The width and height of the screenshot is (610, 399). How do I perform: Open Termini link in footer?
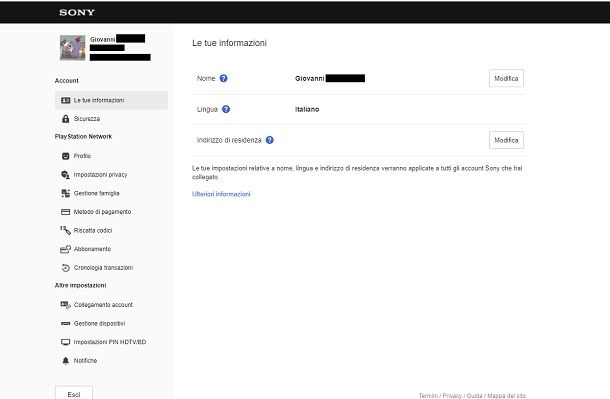point(428,396)
